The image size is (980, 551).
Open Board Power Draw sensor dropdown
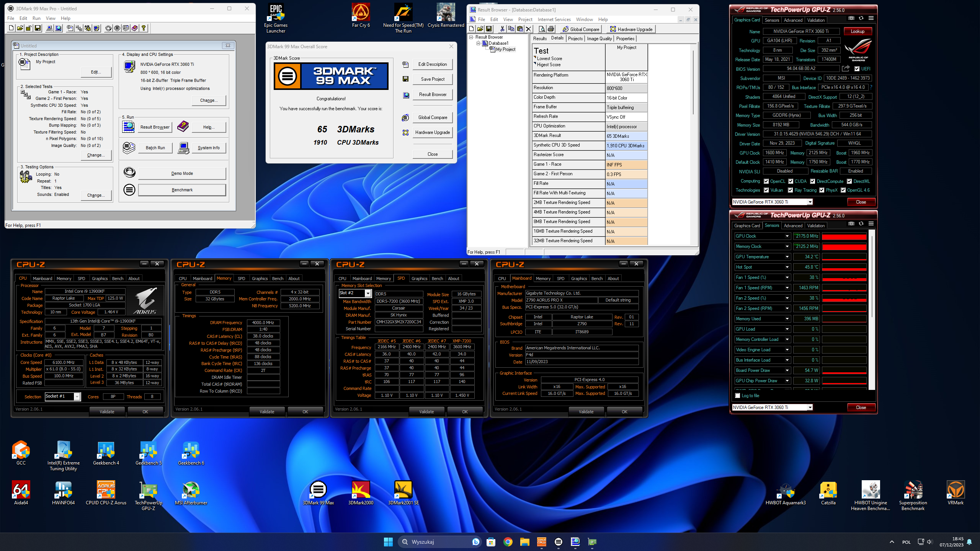click(x=787, y=370)
